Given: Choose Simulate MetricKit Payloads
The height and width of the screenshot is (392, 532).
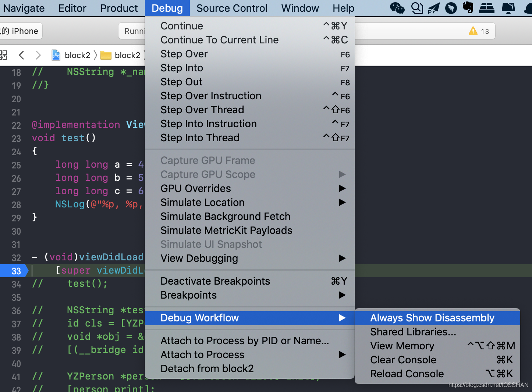Looking at the screenshot, I should 250,230.
